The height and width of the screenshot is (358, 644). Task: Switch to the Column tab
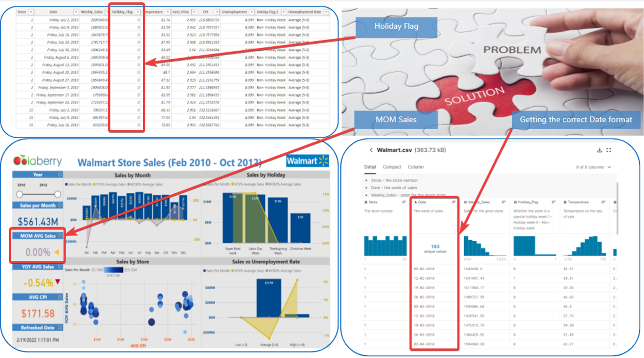coord(415,167)
